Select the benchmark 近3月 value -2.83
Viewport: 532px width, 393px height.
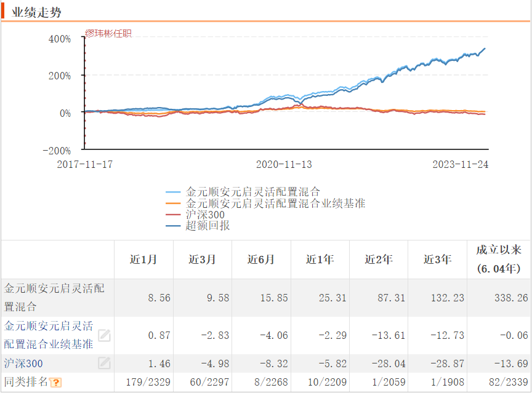215,335
